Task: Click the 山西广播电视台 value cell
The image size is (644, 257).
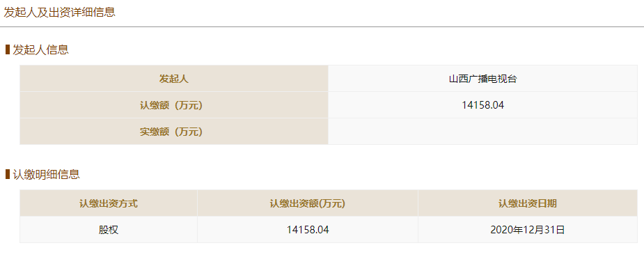Action: (482, 79)
